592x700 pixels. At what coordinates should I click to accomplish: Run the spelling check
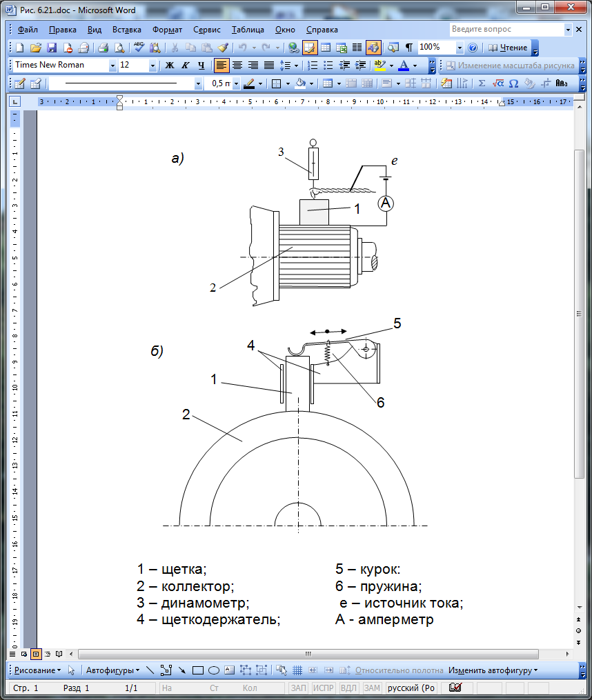(139, 48)
